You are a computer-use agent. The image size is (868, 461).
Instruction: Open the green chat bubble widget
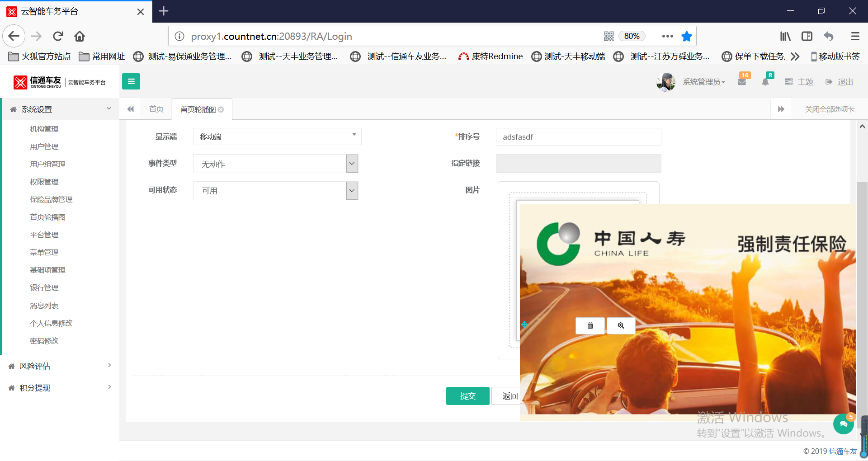(x=844, y=423)
